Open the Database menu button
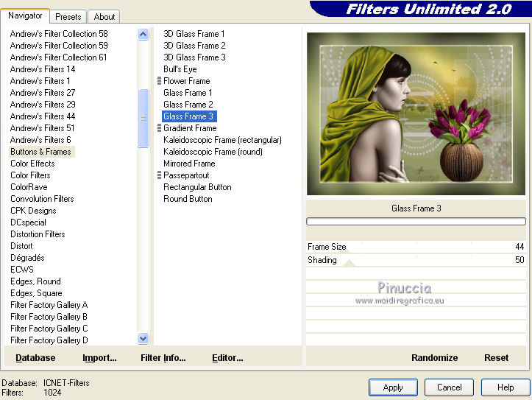This screenshot has height=400, width=532. point(35,357)
